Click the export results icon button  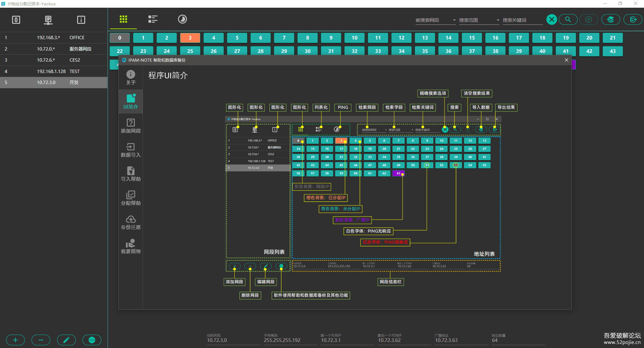633,19
